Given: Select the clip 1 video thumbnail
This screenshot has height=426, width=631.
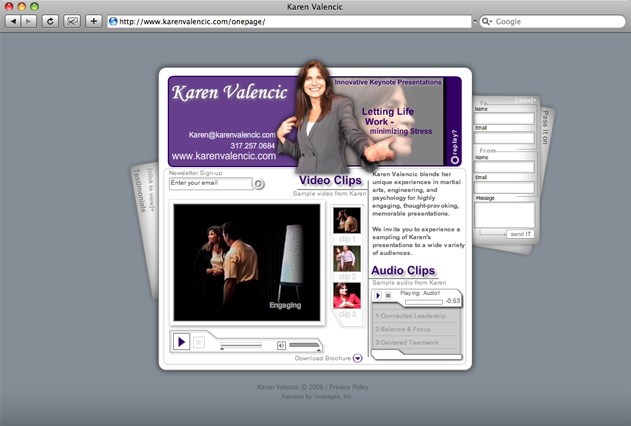Looking at the screenshot, I should 346,220.
